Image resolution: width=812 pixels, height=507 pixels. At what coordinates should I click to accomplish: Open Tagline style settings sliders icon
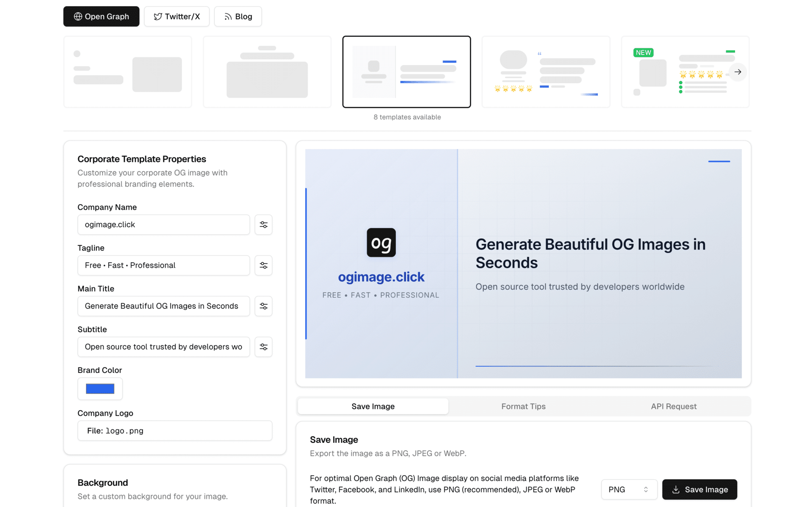[x=263, y=265]
